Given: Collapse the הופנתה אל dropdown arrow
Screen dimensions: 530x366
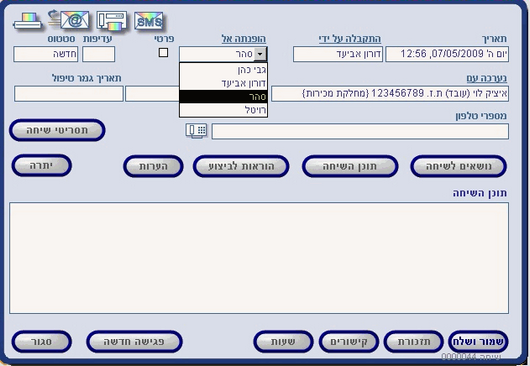Looking at the screenshot, I should click(x=260, y=54).
